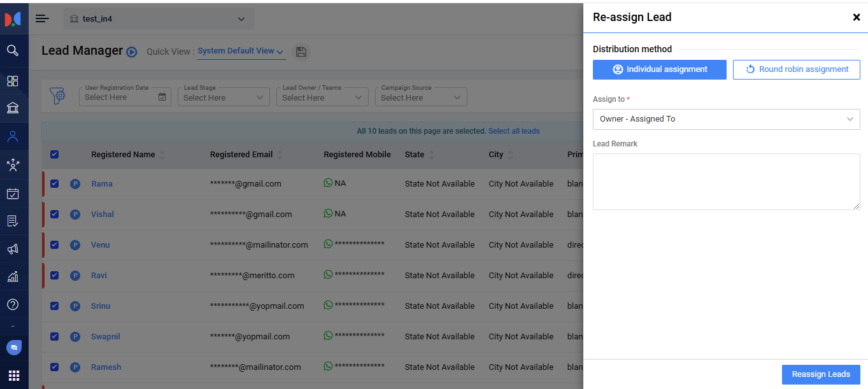Open the test_in4 institution dropdown
Screen dimensions: 868x389
click(x=159, y=19)
